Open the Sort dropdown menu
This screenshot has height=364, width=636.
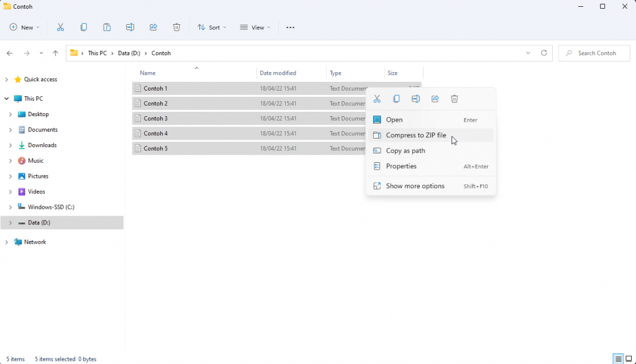(x=212, y=27)
